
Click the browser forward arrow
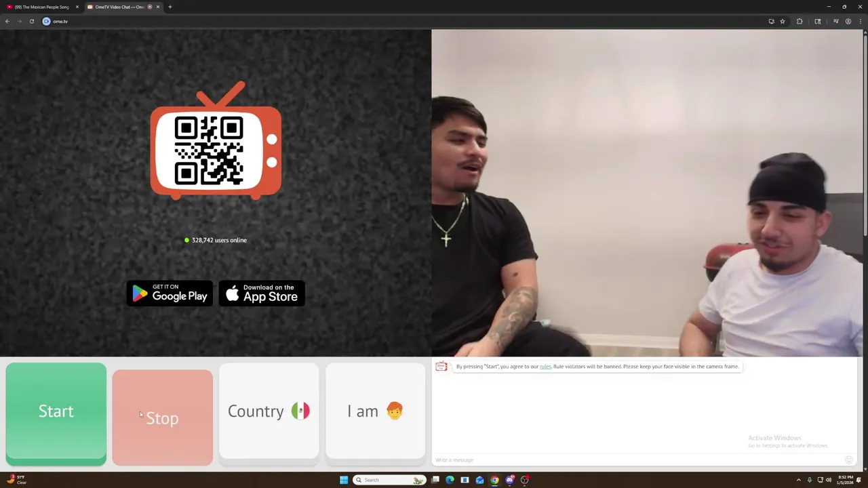click(20, 21)
